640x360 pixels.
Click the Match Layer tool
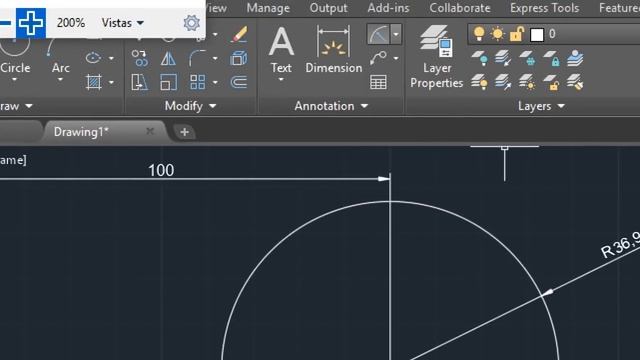click(x=575, y=82)
